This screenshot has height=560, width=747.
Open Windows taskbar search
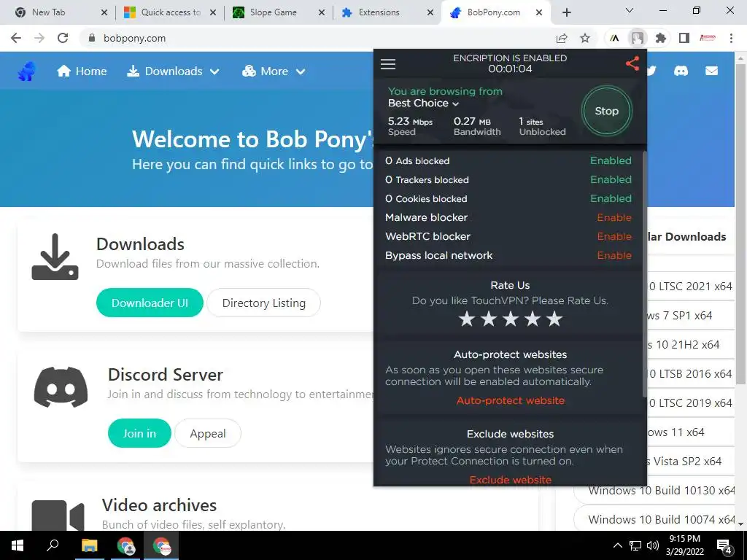pyautogui.click(x=53, y=545)
